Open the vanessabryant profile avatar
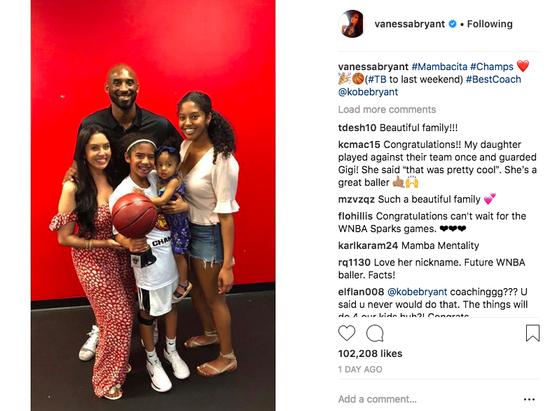Image resolution: width=550 pixels, height=411 pixels. click(351, 24)
